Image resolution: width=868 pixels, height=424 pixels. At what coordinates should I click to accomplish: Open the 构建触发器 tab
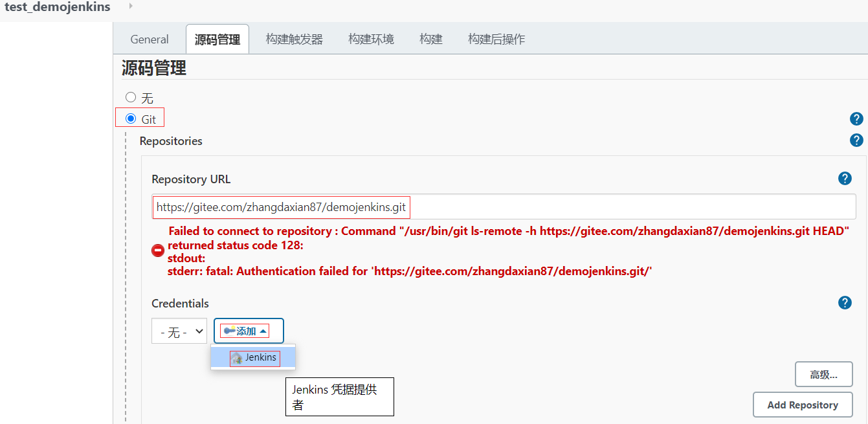pyautogui.click(x=294, y=39)
